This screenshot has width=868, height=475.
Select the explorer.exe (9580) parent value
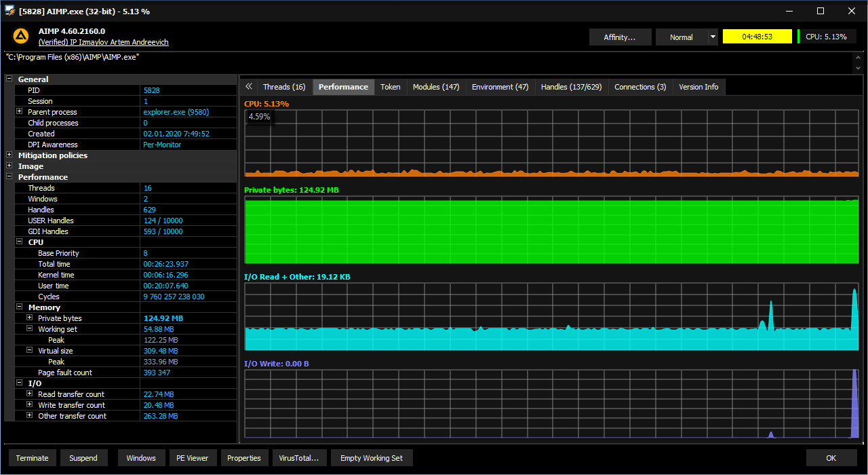tap(176, 112)
